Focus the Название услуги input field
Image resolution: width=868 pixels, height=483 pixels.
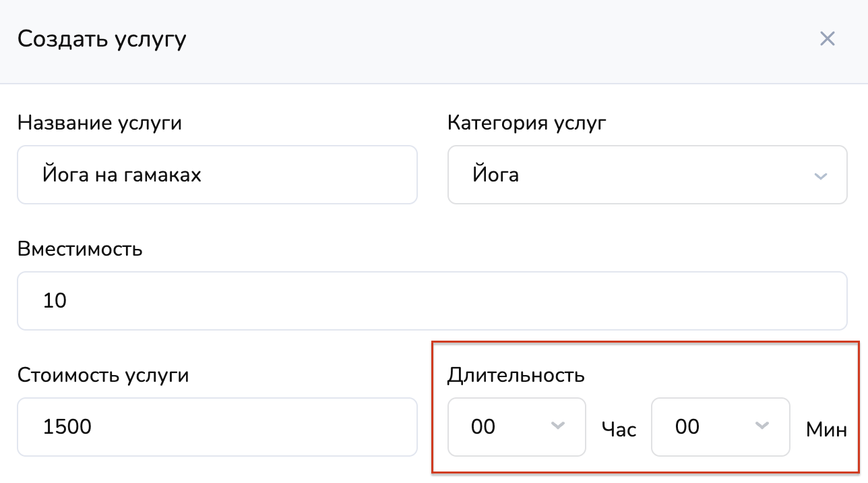pyautogui.click(x=217, y=175)
